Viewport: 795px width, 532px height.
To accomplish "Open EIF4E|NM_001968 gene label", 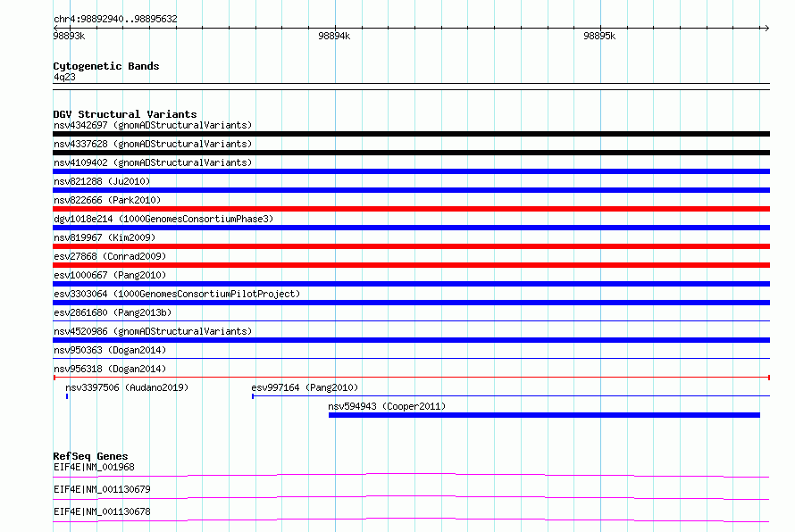I will 94,467.
